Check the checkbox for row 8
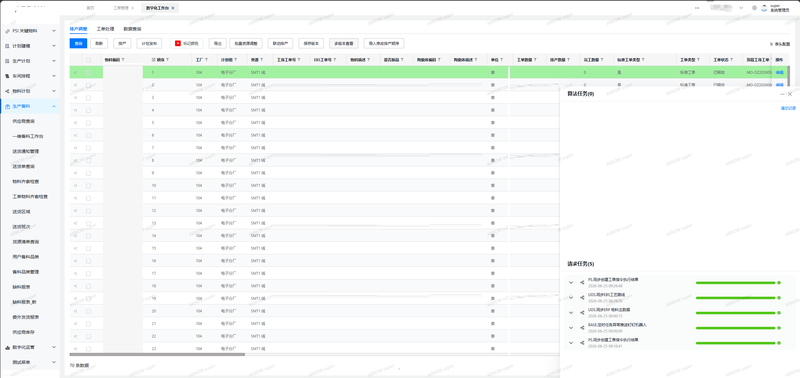 coord(88,160)
